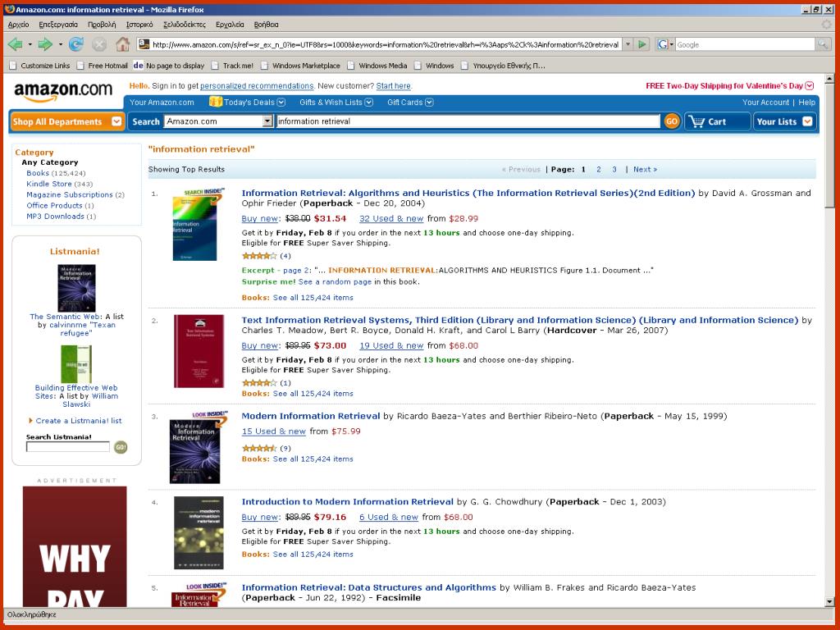
Task: Click the Today's Deals gift icon
Action: (216, 102)
